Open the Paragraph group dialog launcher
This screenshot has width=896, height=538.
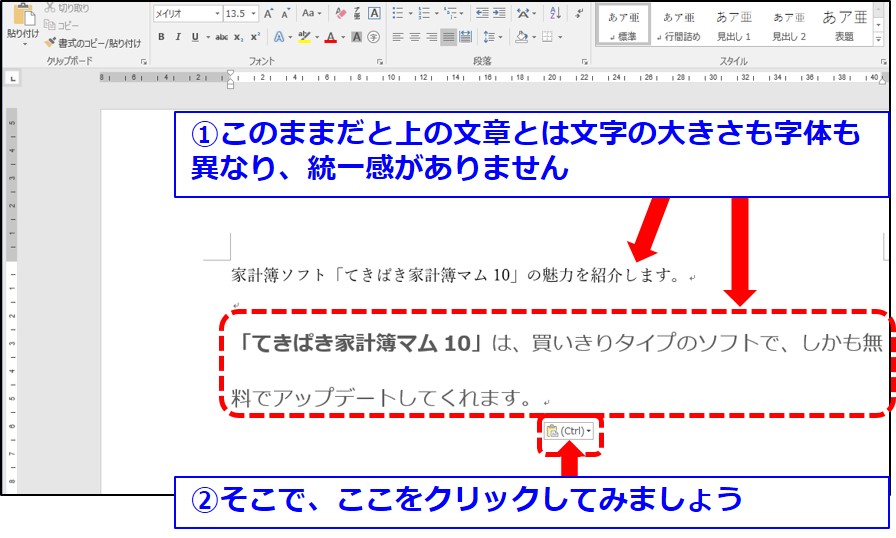(585, 61)
